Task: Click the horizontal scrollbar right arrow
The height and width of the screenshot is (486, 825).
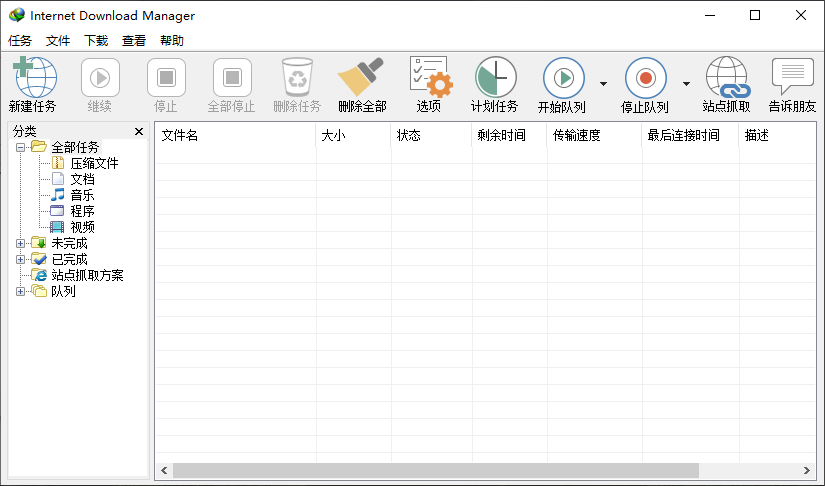Action: 807,470
